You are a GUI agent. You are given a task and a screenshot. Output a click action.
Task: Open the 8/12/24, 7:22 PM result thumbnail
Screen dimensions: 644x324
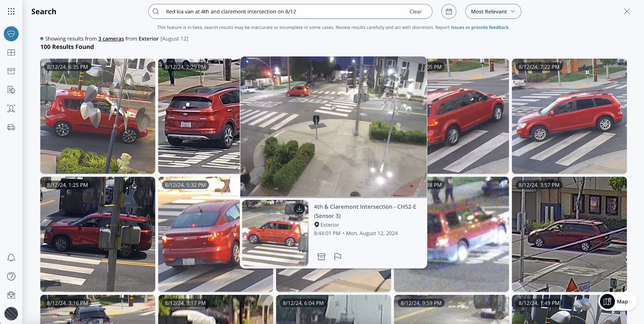pyautogui.click(x=569, y=116)
